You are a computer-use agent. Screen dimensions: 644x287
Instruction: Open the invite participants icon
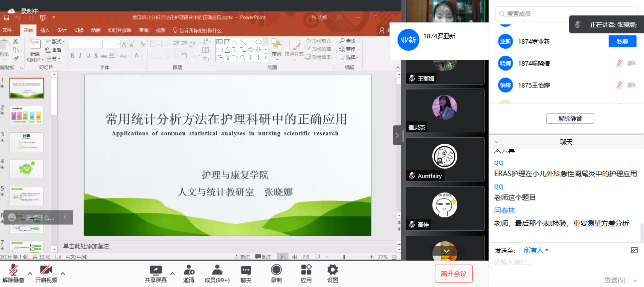(x=189, y=270)
